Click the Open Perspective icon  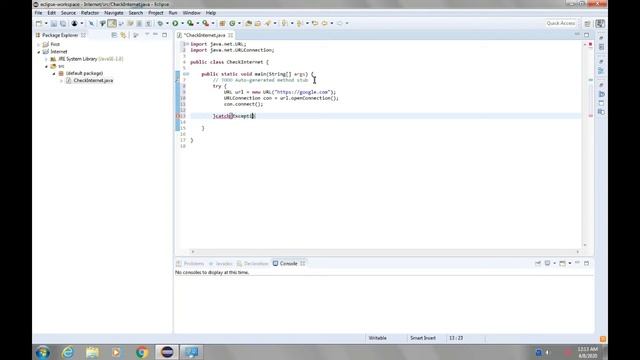587,24
